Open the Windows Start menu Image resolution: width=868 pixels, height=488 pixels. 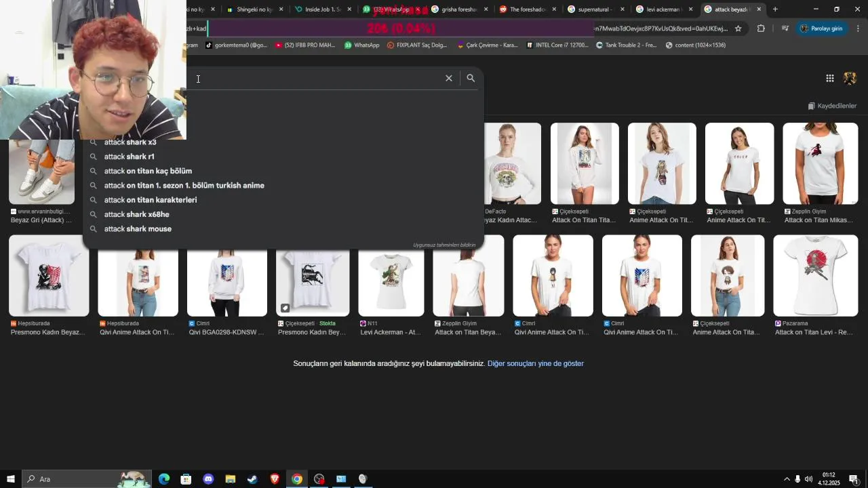[x=11, y=479]
